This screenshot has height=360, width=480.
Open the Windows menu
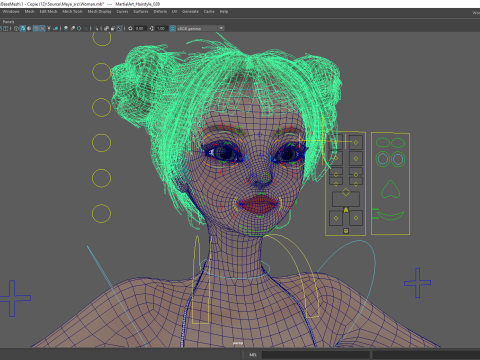(11, 12)
